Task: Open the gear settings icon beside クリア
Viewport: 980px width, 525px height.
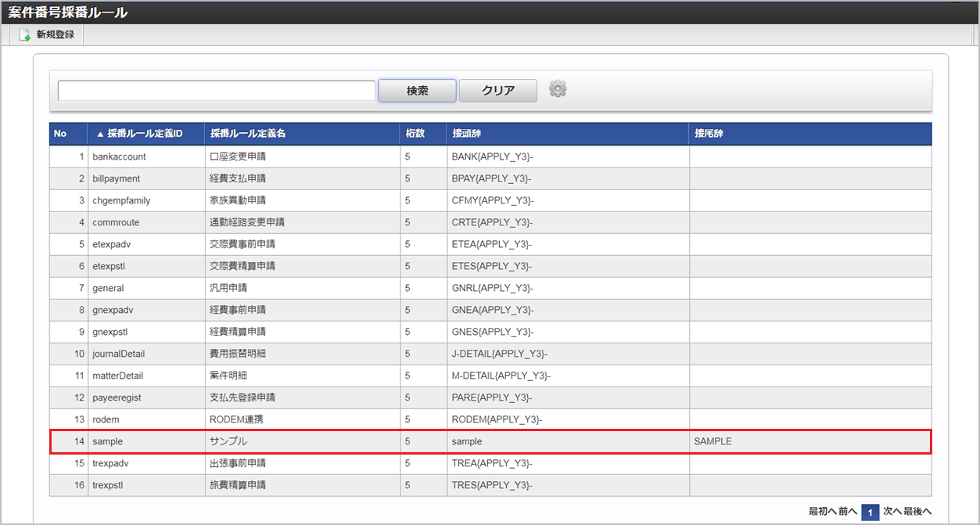Action: coord(558,89)
